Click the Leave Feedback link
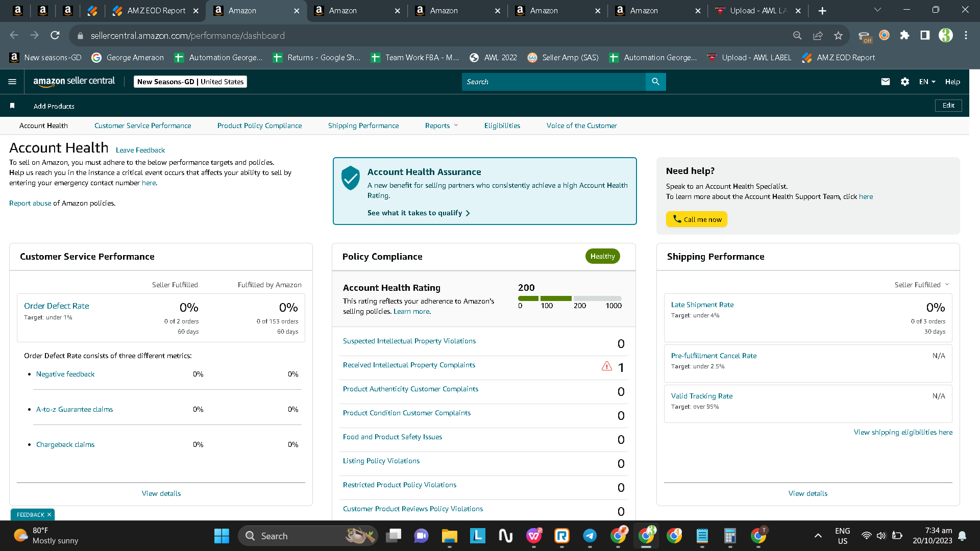This screenshot has height=551, width=980. [140, 150]
